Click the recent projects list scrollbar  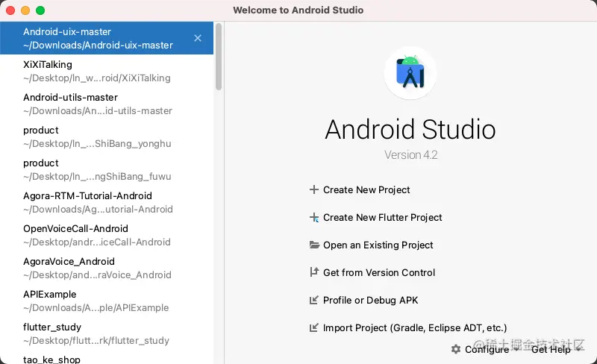pos(219,57)
